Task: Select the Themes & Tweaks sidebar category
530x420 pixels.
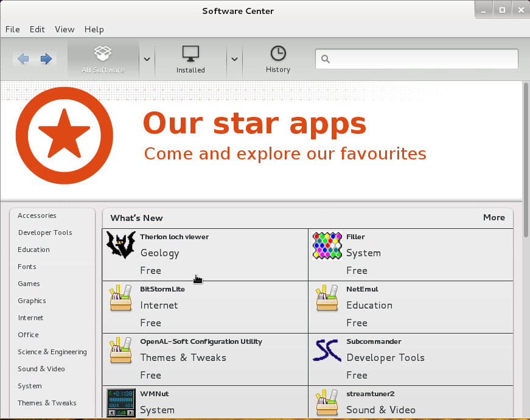Action: 47,403
